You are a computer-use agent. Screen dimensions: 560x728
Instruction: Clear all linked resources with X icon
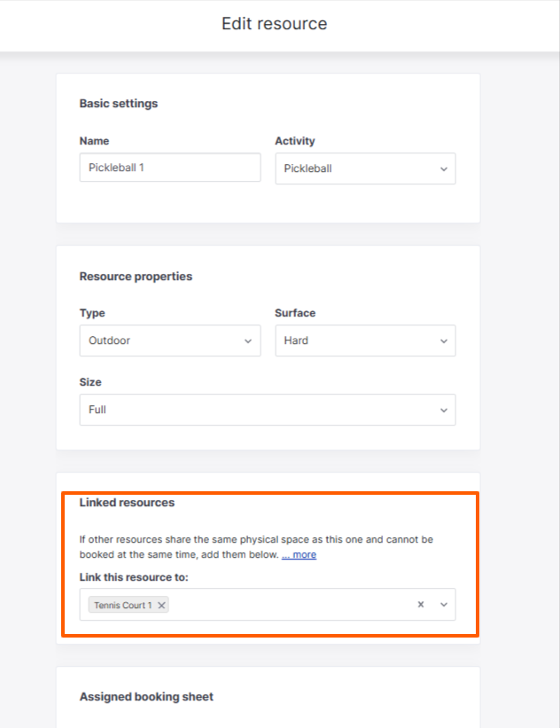[421, 605]
